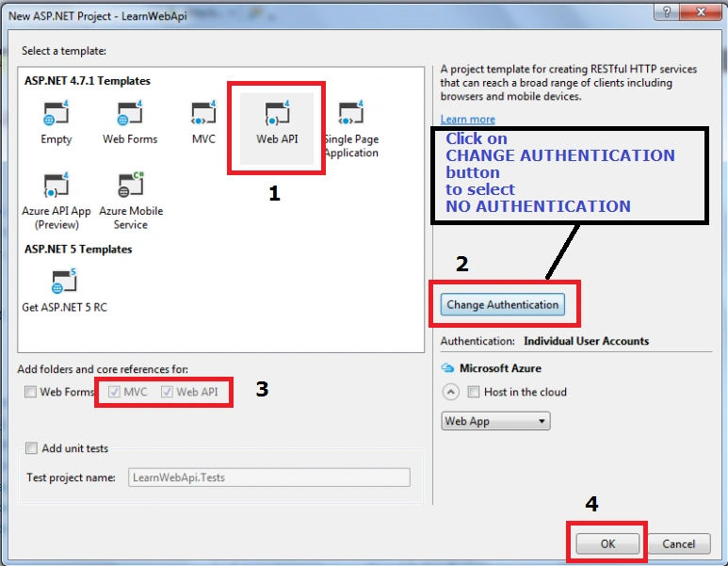Select the Empty template icon
Viewport: 728px width, 566px height.
point(57,113)
